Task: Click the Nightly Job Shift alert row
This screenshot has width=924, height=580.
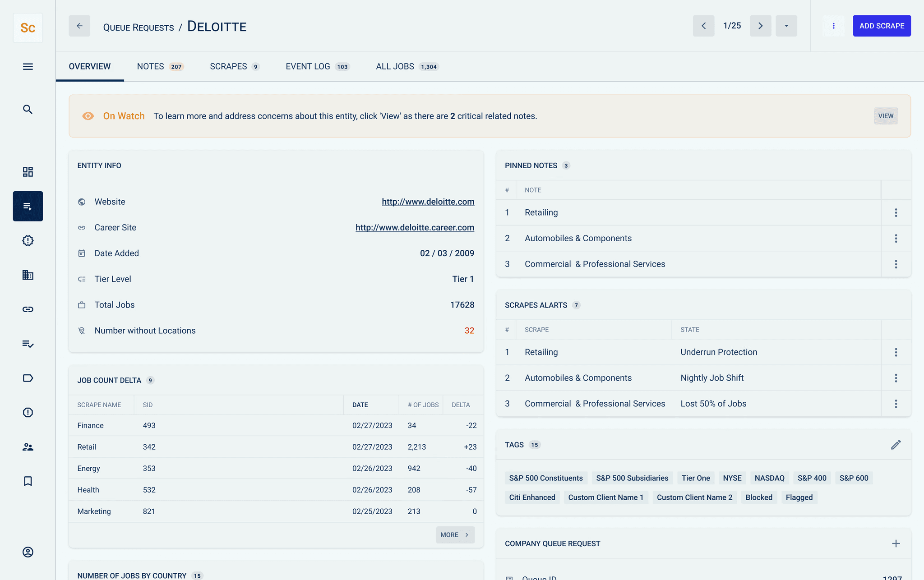Action: 703,378
